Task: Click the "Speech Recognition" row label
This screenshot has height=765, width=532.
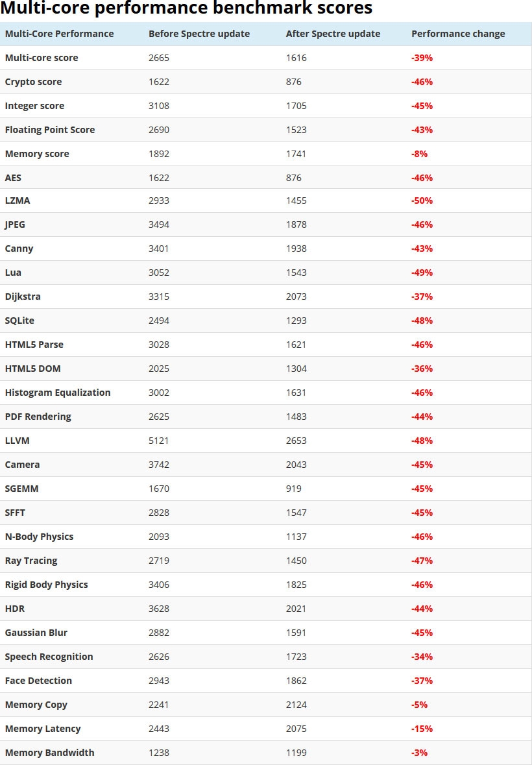Action: tap(49, 657)
